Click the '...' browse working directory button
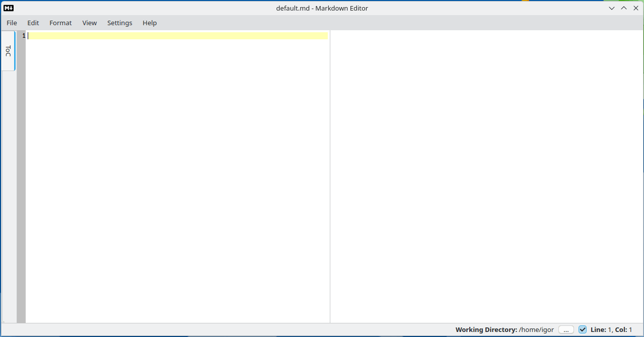Image resolution: width=644 pixels, height=337 pixels. pyautogui.click(x=566, y=329)
